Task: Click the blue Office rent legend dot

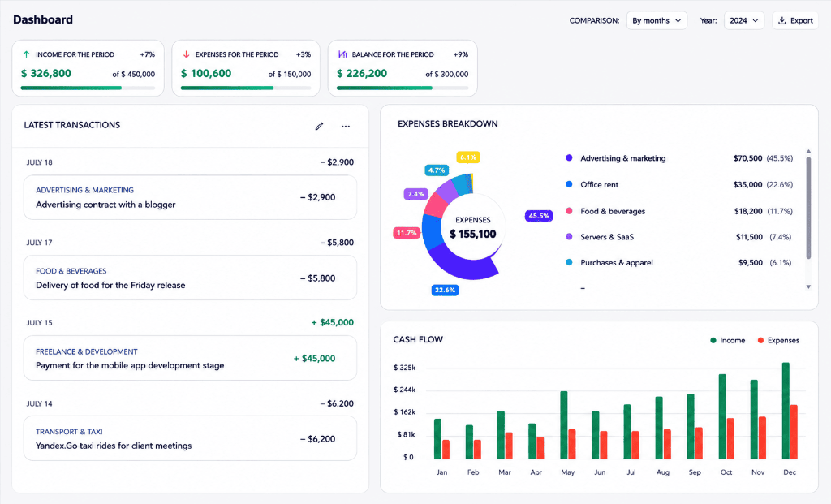Action: coord(569,184)
